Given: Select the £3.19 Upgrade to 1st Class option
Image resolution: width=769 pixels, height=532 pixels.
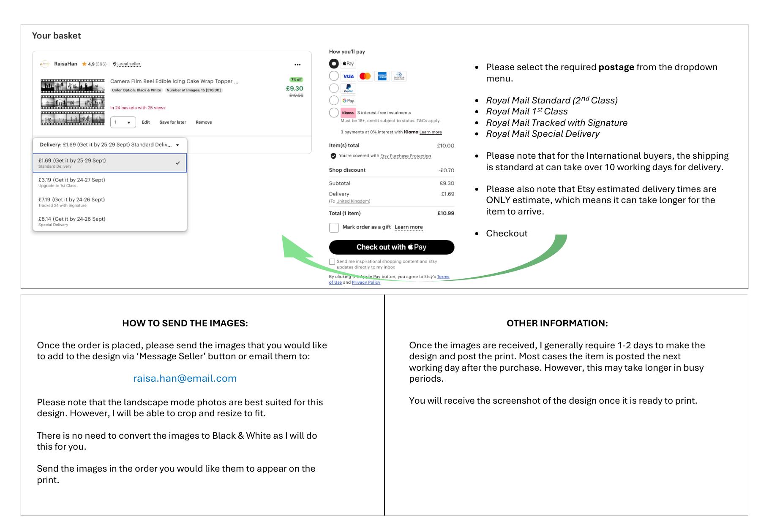Looking at the screenshot, I should coord(110,182).
